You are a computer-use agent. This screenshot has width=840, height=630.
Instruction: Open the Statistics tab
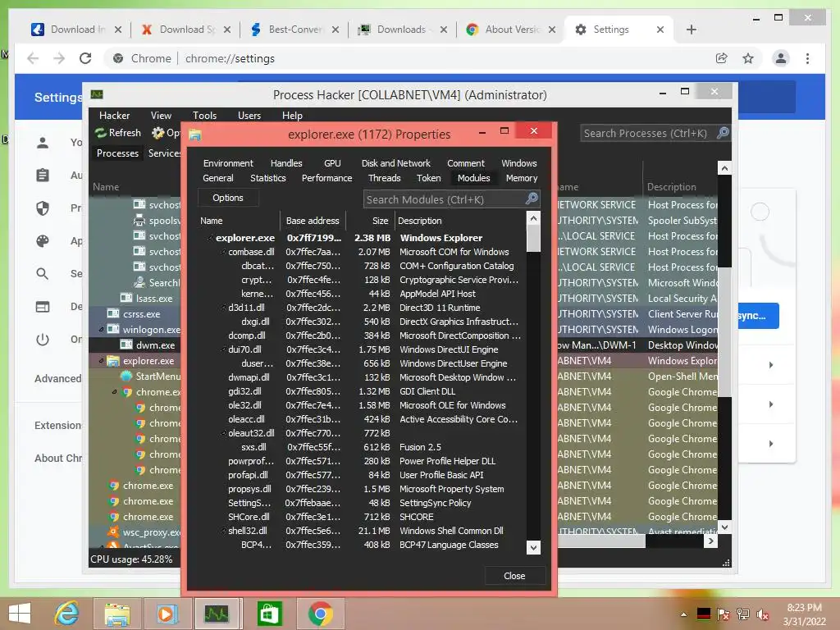coord(268,178)
